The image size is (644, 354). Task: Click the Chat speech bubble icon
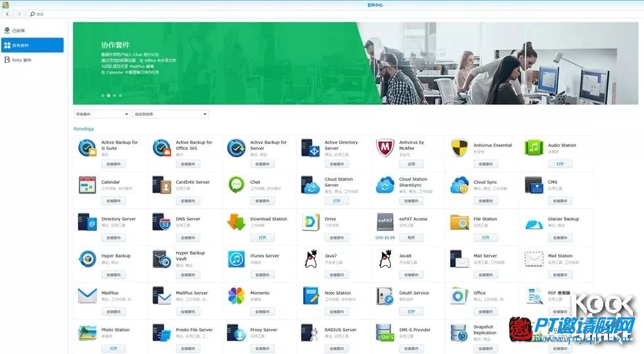coord(236,185)
